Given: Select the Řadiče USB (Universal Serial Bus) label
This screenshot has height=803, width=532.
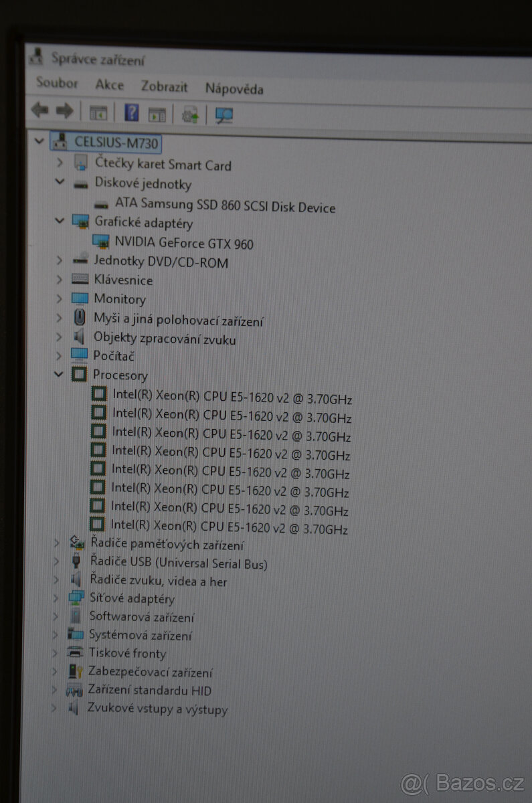Looking at the screenshot, I should pos(179,563).
